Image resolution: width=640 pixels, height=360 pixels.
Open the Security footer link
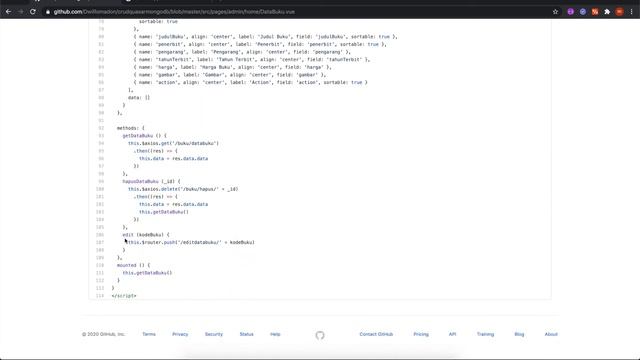[214, 334]
